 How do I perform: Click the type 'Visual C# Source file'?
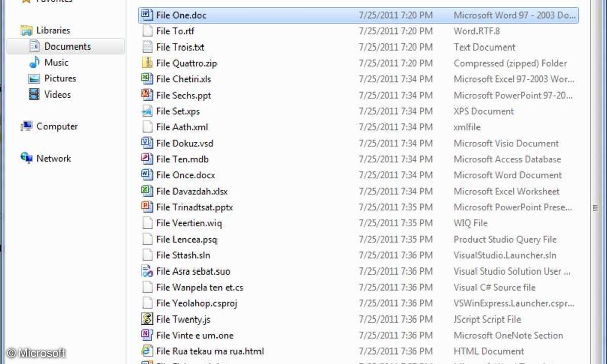point(494,287)
